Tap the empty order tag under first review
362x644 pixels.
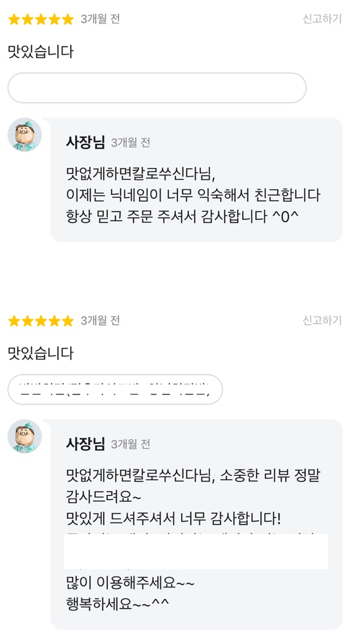pyautogui.click(x=157, y=88)
